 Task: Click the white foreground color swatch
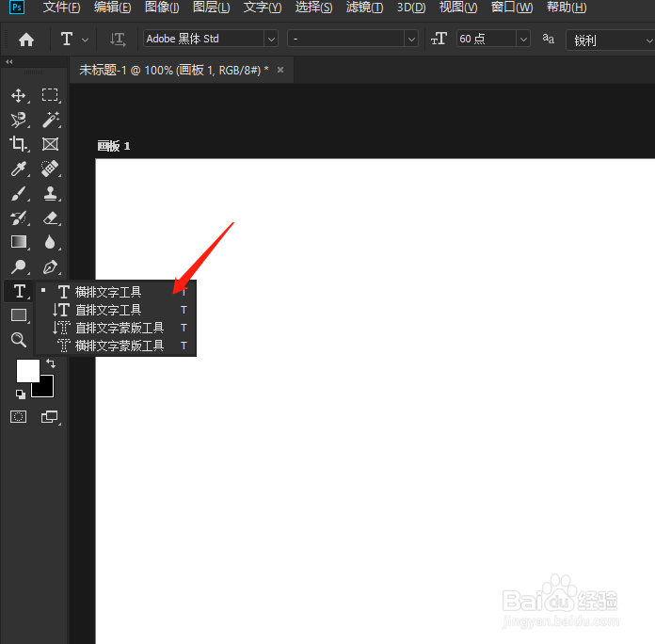(28, 370)
